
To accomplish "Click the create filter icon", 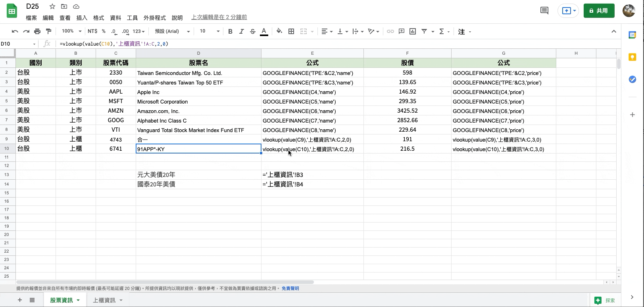I will pos(424,31).
